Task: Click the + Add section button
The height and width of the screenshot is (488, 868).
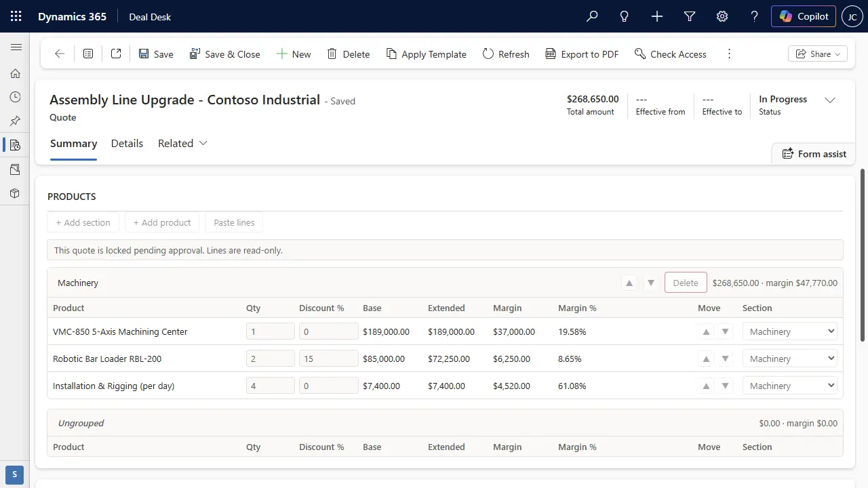Action: (x=83, y=222)
